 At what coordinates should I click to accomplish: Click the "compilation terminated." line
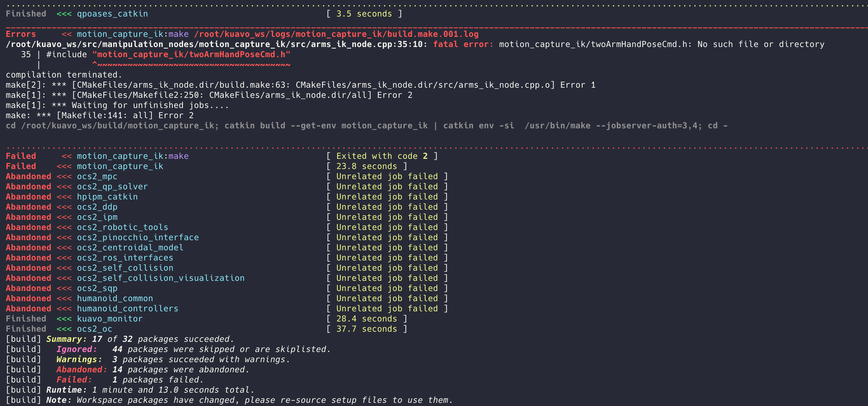click(64, 75)
